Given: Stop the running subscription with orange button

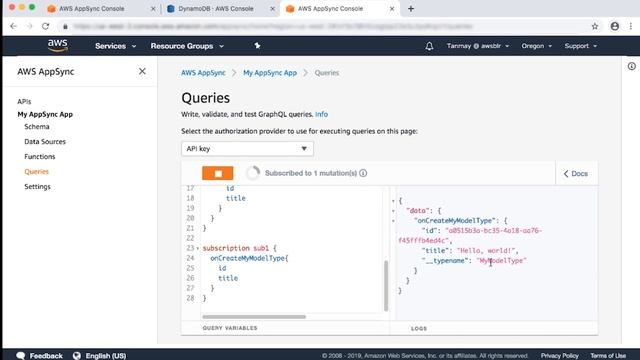Looking at the screenshot, I should tap(218, 173).
